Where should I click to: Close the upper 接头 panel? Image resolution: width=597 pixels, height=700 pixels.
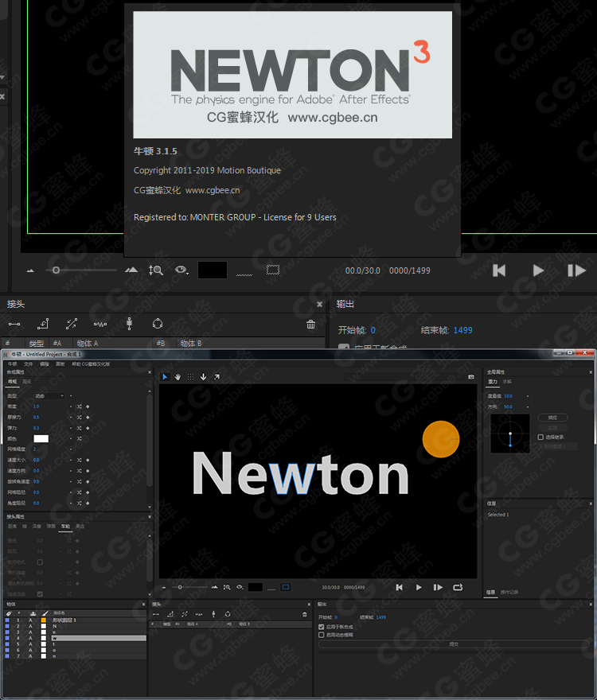coord(319,304)
